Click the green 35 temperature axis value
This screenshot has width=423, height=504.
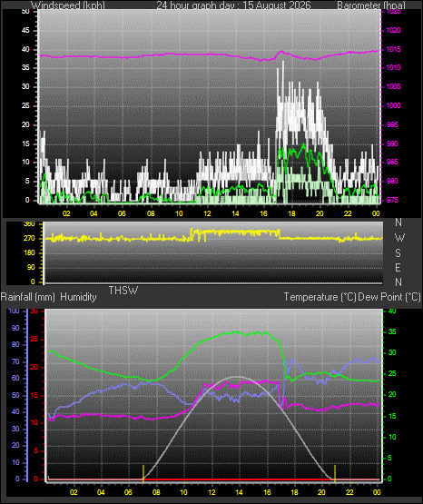392,331
